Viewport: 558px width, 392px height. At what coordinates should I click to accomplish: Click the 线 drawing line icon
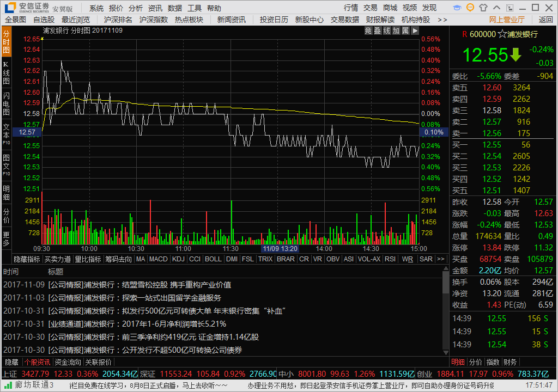coord(387,30)
